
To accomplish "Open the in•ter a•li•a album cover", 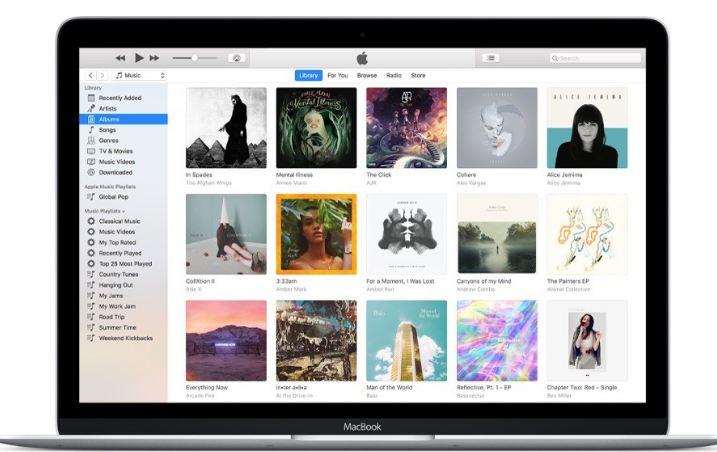I will click(316, 340).
